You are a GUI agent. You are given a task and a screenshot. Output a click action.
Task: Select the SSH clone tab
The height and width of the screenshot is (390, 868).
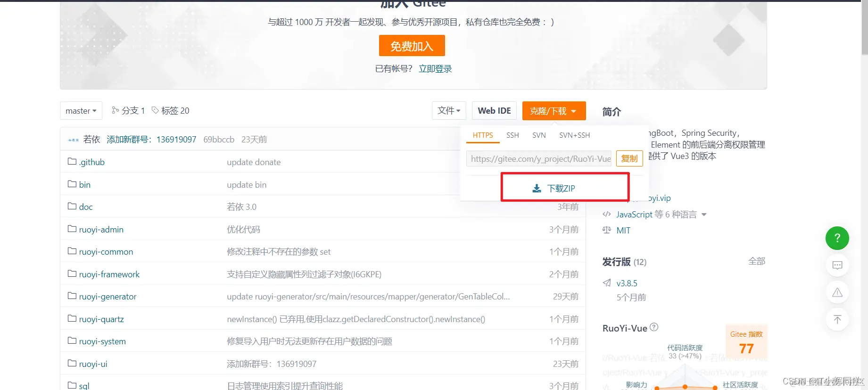click(513, 135)
